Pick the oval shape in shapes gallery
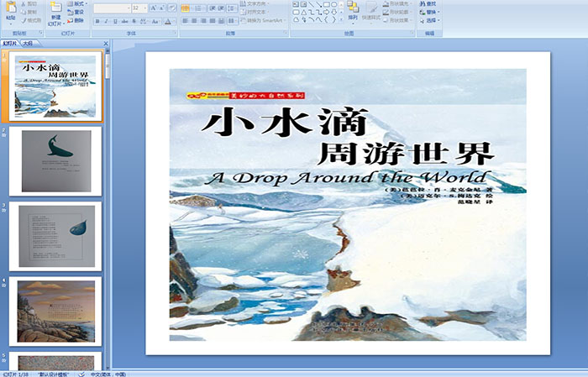Viewport: 588px width, 377px height. pos(333,4)
